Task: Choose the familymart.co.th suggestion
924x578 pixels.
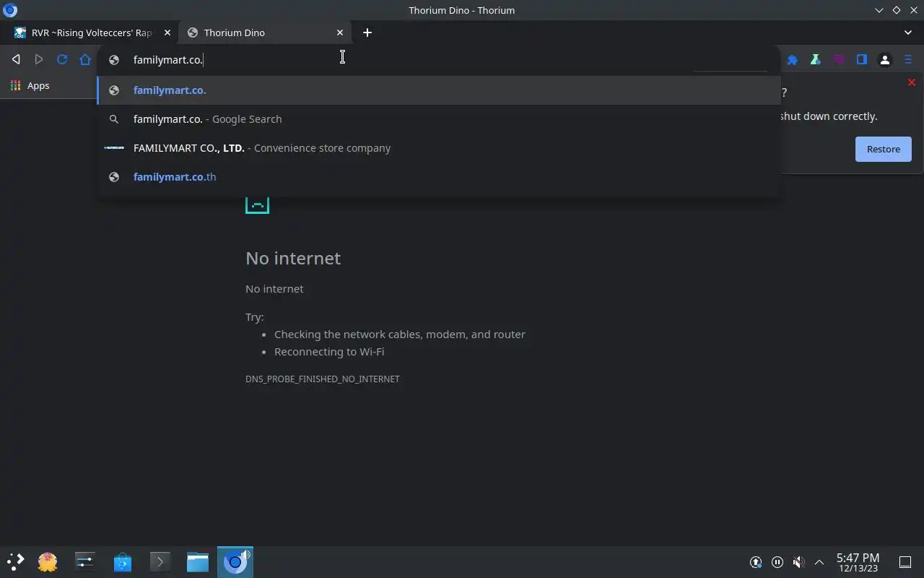Action: point(438,177)
